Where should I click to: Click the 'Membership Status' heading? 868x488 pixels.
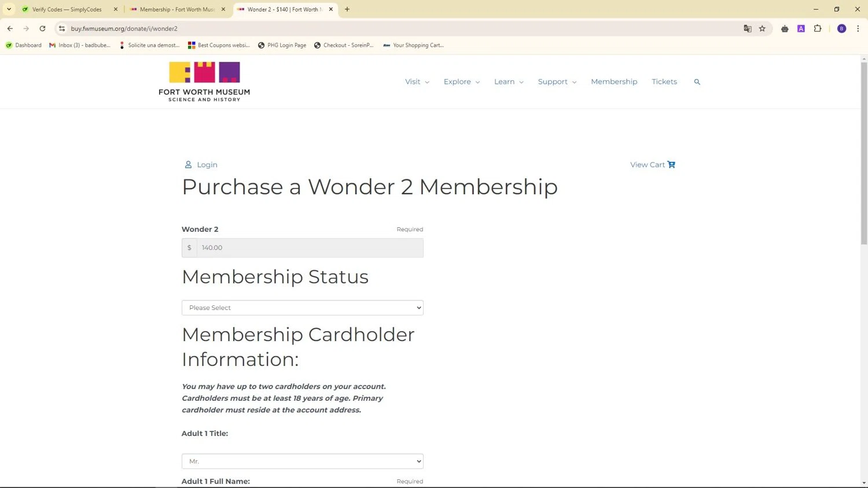tap(275, 277)
